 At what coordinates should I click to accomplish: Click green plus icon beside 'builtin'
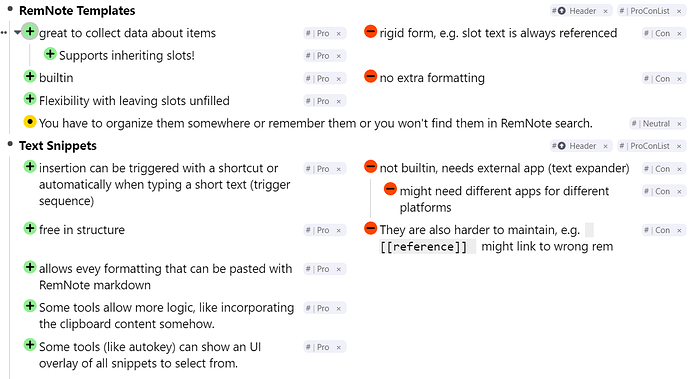(29, 77)
